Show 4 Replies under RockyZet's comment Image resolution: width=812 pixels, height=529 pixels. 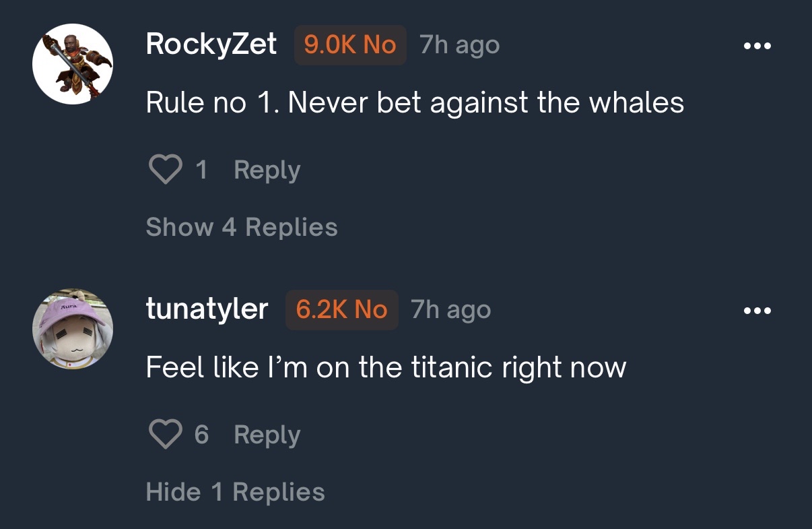242,227
